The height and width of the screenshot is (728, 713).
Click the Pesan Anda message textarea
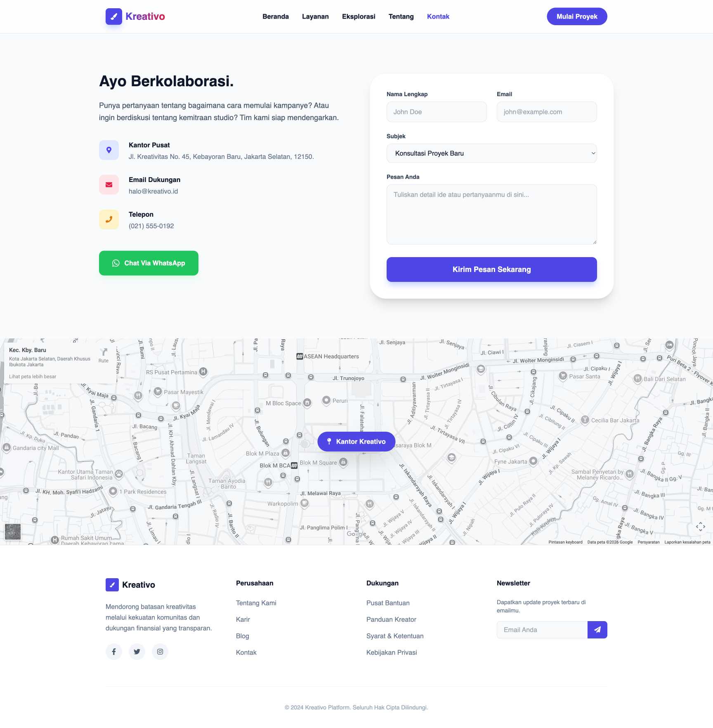point(491,214)
